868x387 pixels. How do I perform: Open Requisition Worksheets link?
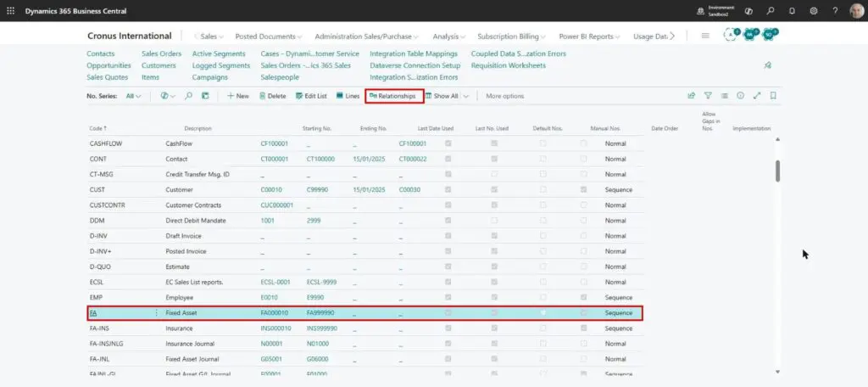[x=509, y=65]
